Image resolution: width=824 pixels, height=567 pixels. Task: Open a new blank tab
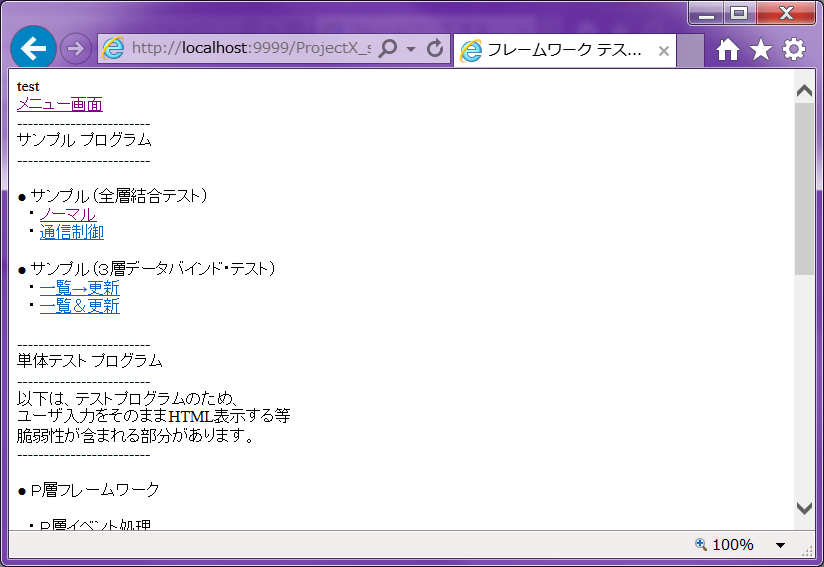click(x=690, y=50)
